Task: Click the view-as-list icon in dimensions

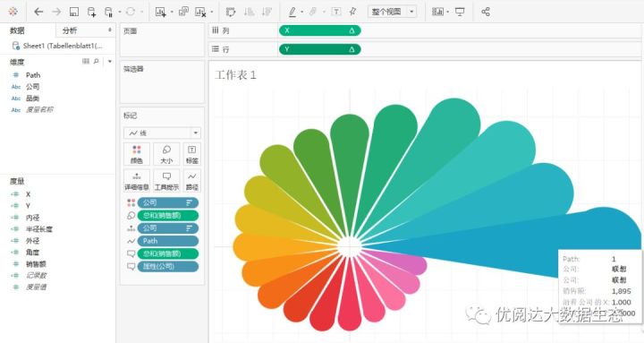Action: (86, 61)
